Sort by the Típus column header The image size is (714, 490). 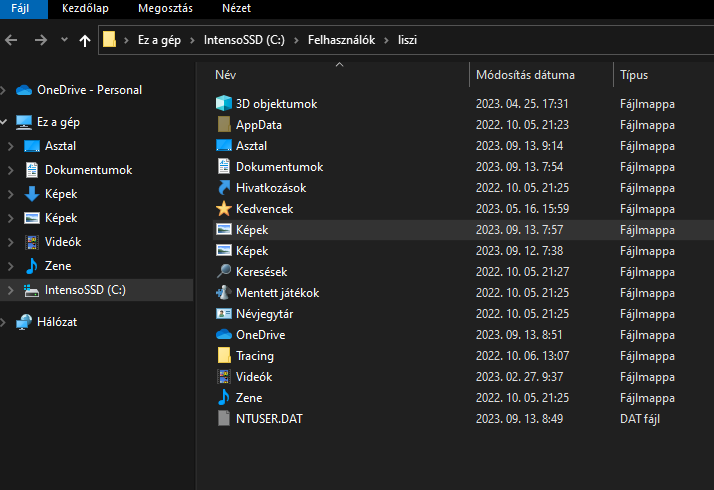pos(634,75)
